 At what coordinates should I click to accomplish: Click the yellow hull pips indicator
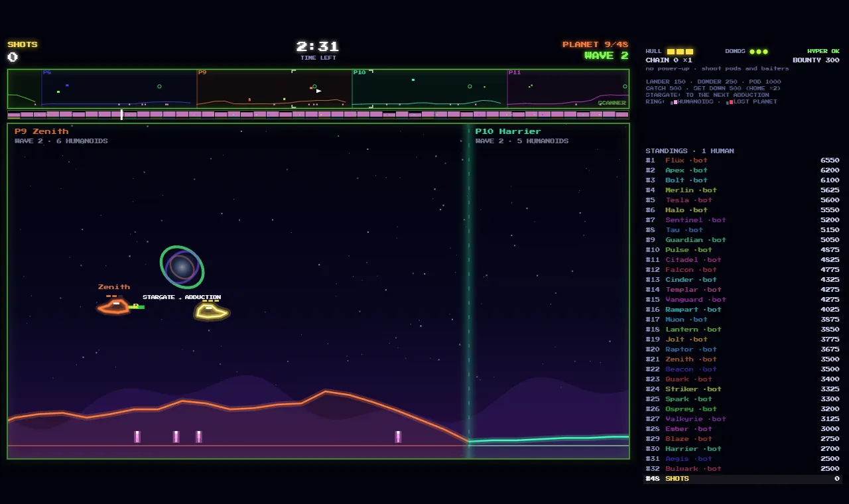click(680, 51)
